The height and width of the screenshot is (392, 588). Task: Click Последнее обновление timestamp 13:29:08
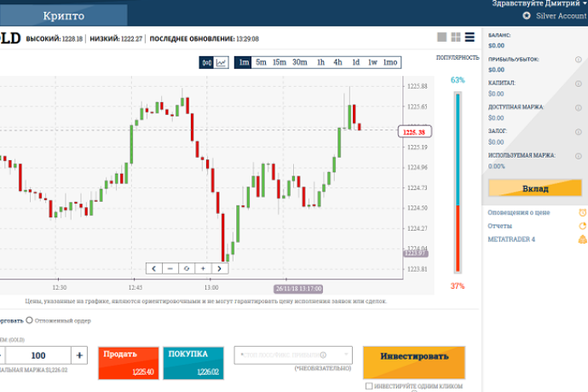(x=247, y=39)
